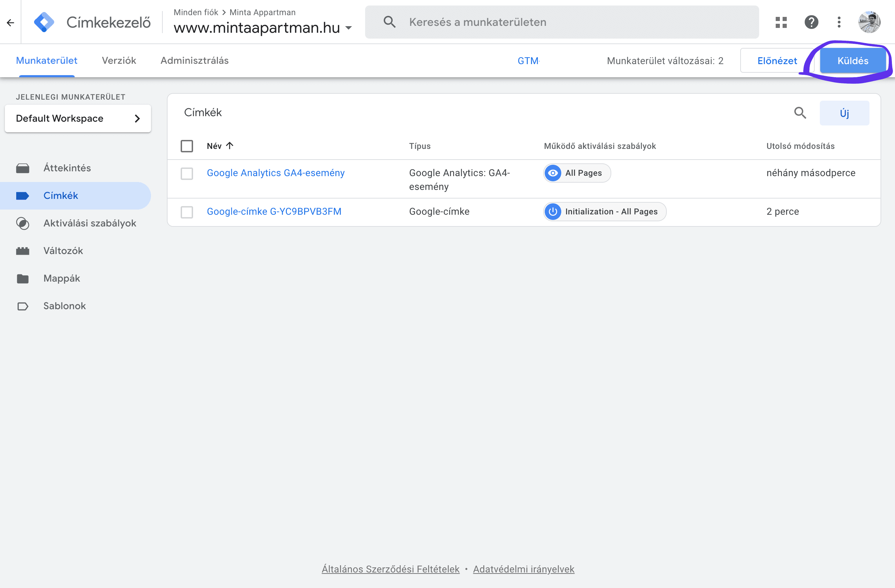Image resolution: width=895 pixels, height=588 pixels.
Task: Click the Küldés submit button
Action: 853,61
